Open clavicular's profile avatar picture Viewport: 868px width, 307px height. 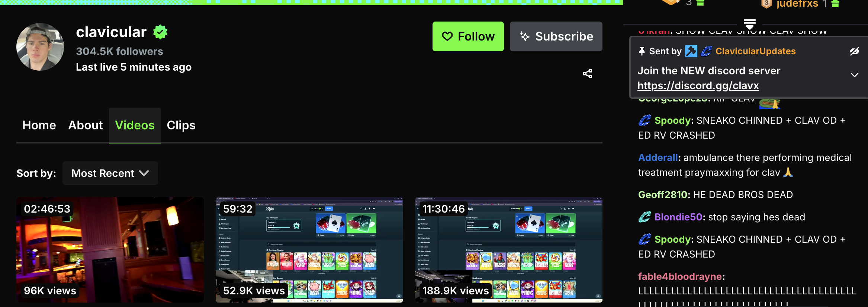(40, 47)
